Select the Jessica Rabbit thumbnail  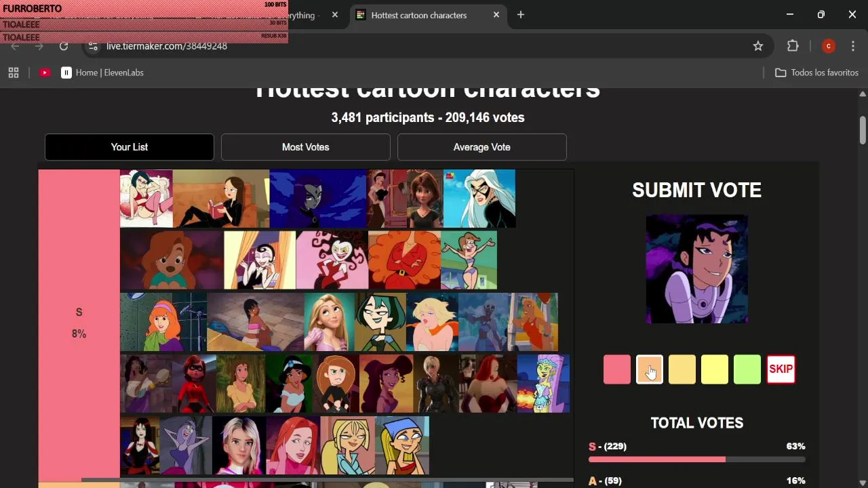tap(488, 384)
